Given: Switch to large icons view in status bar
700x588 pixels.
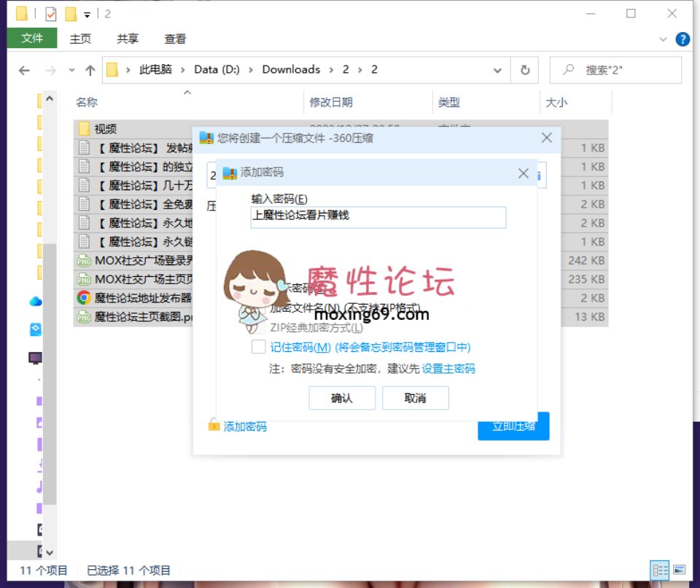Looking at the screenshot, I should click(x=680, y=571).
